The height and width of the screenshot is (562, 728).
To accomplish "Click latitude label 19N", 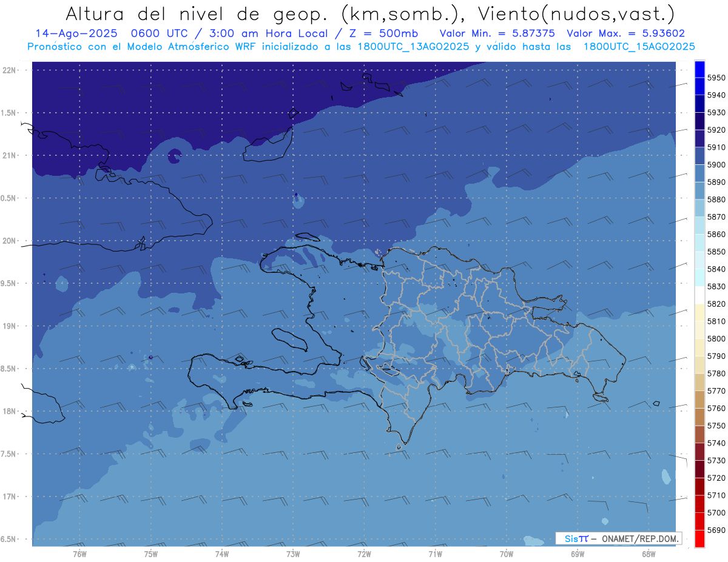I will click(9, 326).
